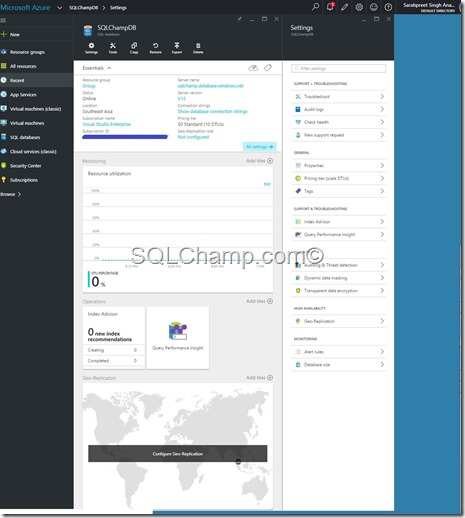
Task: Click the Restore database icon
Action: 155,48
